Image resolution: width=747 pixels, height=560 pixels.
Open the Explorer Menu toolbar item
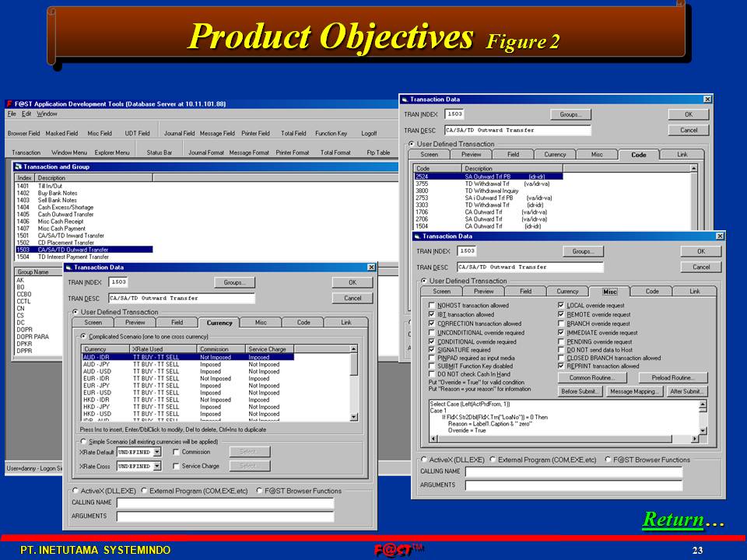(112, 152)
